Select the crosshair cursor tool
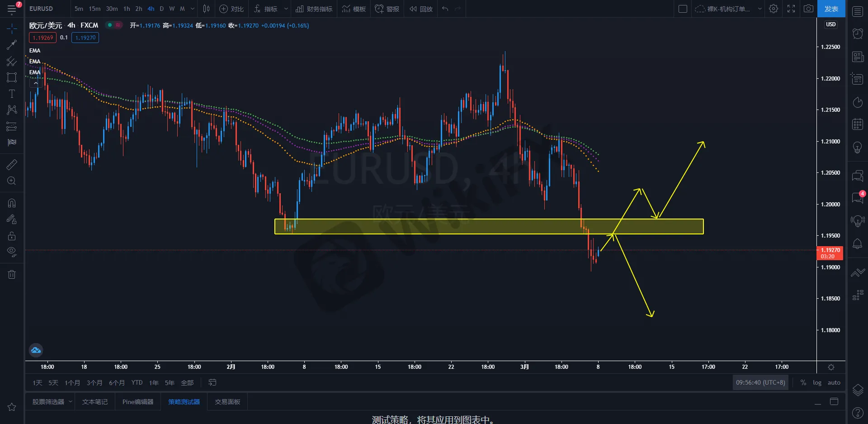The width and height of the screenshot is (868, 424). coord(12,29)
